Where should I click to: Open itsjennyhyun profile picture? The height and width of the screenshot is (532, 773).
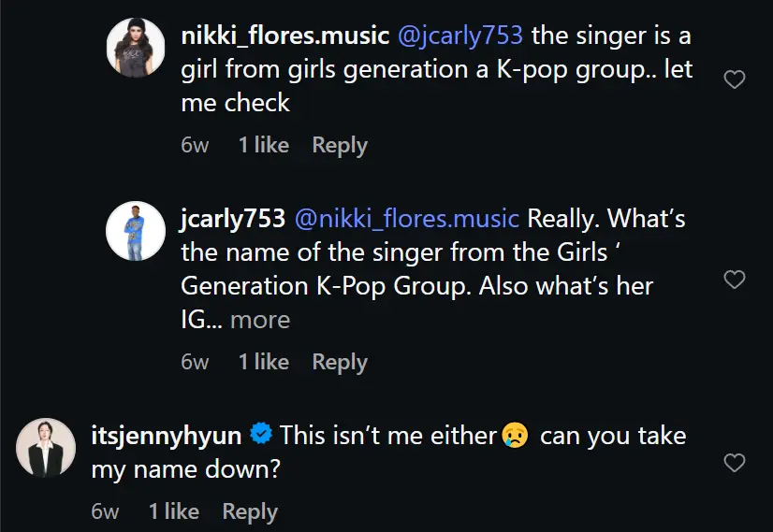click(46, 448)
